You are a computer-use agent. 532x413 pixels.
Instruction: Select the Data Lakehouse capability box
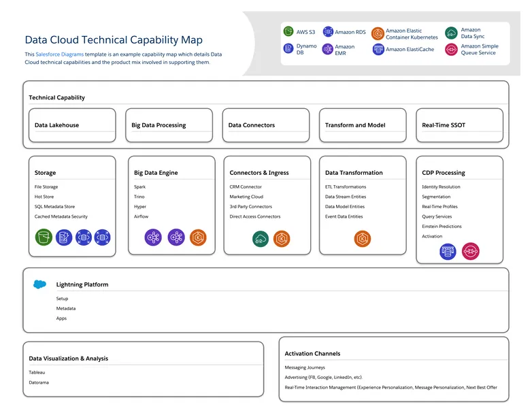[x=76, y=125]
